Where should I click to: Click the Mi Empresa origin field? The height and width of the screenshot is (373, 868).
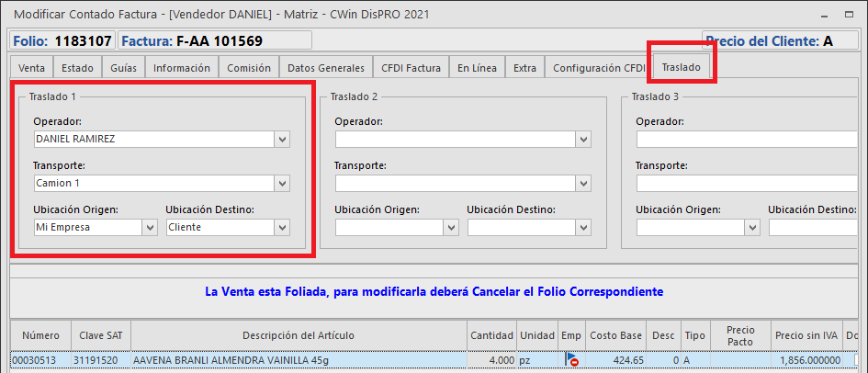[x=88, y=227]
